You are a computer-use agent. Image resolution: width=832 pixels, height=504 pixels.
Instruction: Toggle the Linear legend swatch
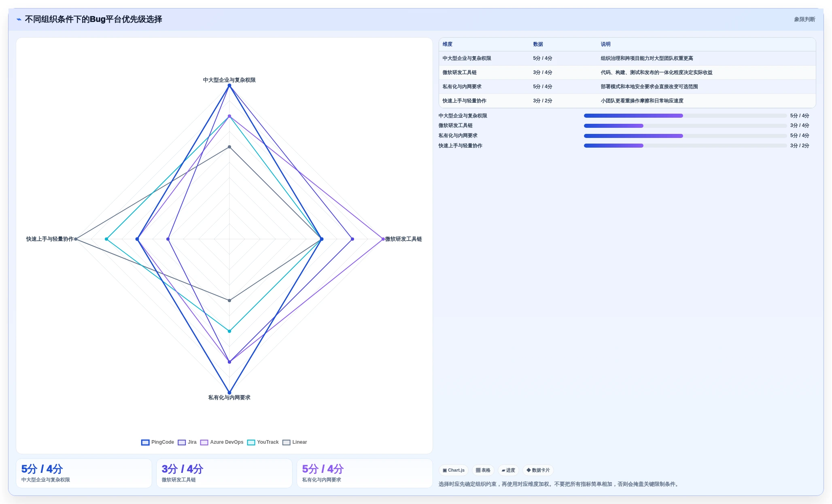[x=287, y=442]
